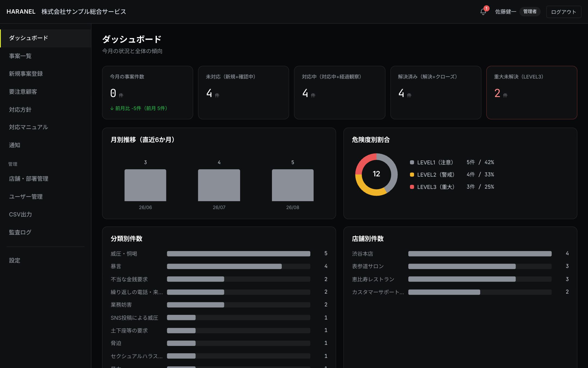
Task: Click the 暴言 category bar
Action: pos(224,266)
